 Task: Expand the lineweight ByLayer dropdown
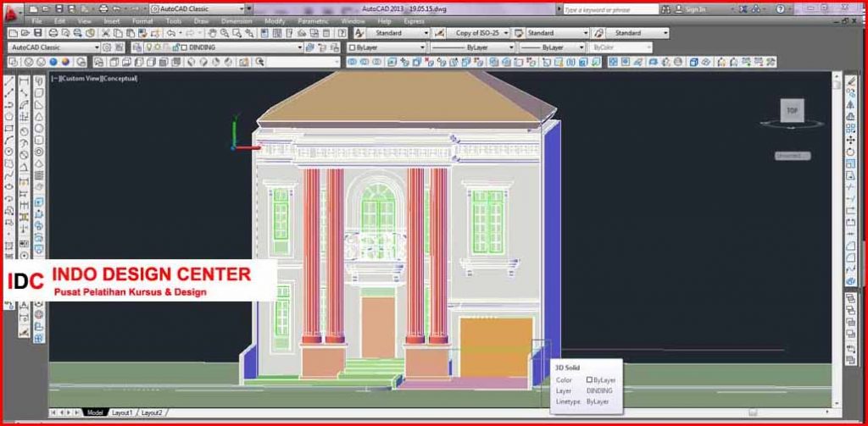581,47
